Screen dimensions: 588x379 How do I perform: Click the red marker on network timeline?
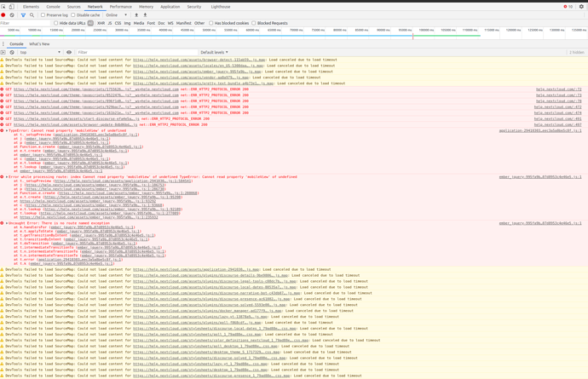point(412,36)
